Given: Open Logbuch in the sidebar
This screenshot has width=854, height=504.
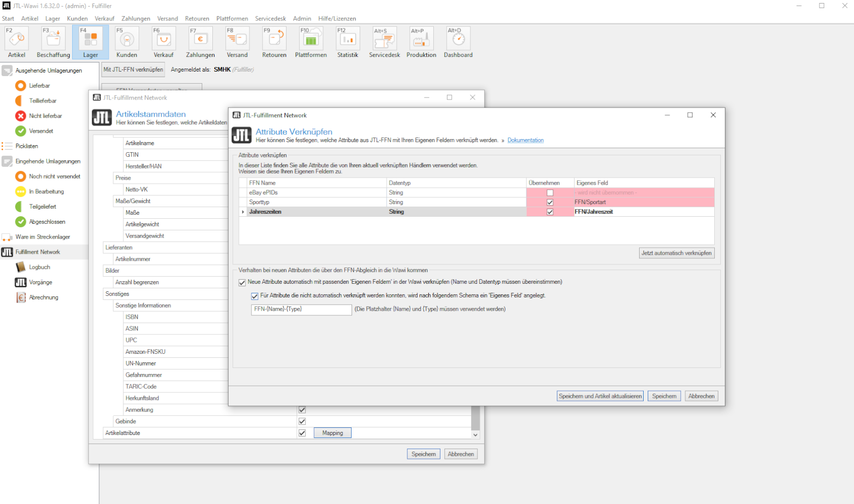Looking at the screenshot, I should click(40, 267).
